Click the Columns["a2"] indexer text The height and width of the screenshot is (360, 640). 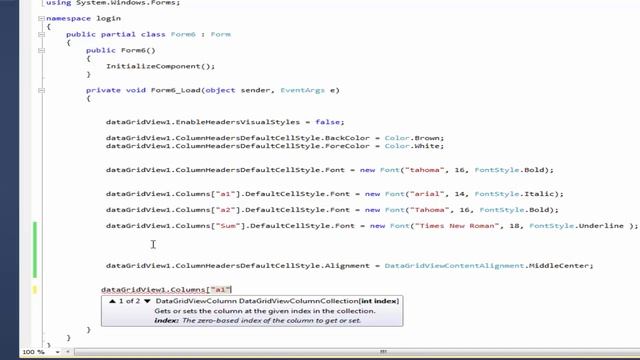[205, 210]
